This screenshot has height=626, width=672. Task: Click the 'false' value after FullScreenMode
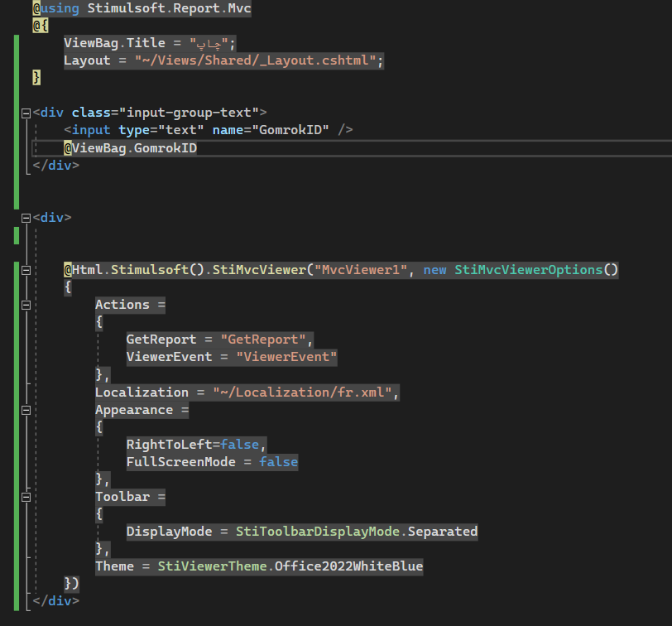[x=279, y=462]
